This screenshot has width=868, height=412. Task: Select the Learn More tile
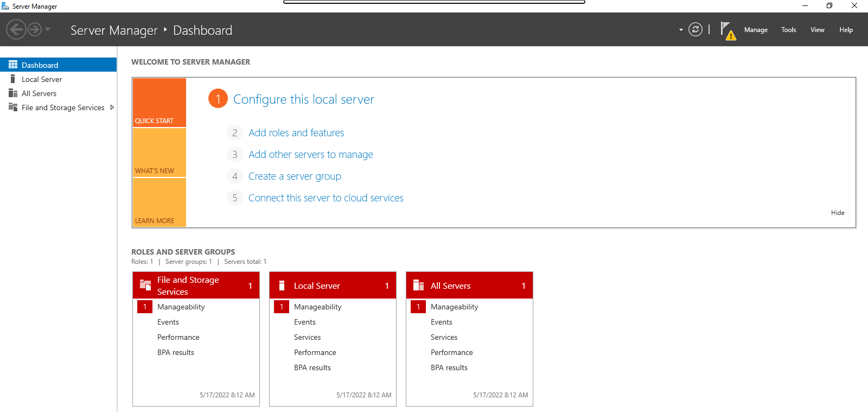[x=159, y=202]
